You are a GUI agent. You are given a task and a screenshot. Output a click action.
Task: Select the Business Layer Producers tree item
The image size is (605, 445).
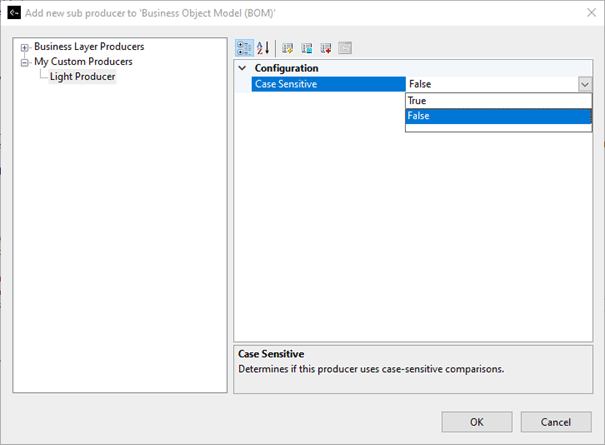89,47
